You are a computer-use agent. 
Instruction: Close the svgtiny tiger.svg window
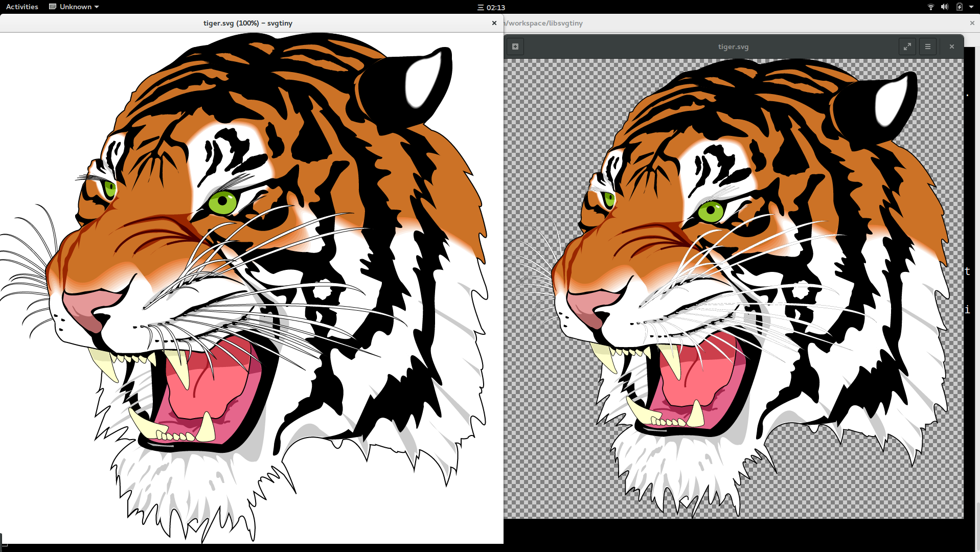(x=494, y=23)
